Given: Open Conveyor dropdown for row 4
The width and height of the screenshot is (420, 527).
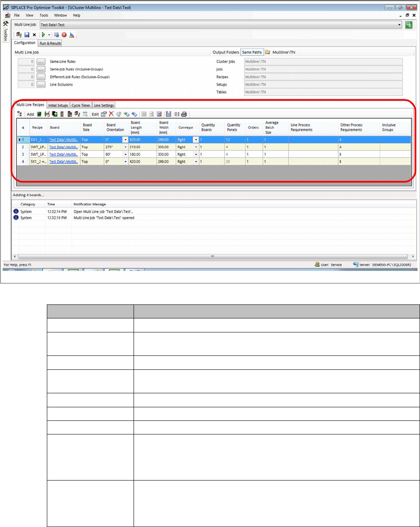Looking at the screenshot, I should pos(196,162).
